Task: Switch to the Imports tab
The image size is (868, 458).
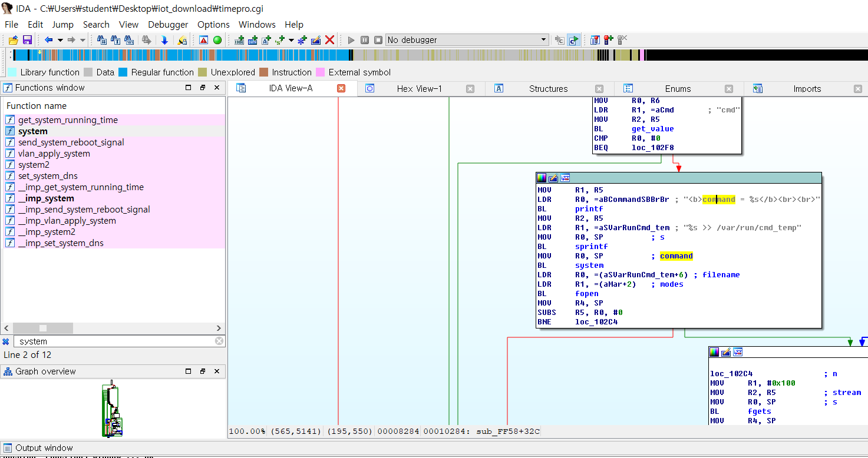Action: [807, 89]
